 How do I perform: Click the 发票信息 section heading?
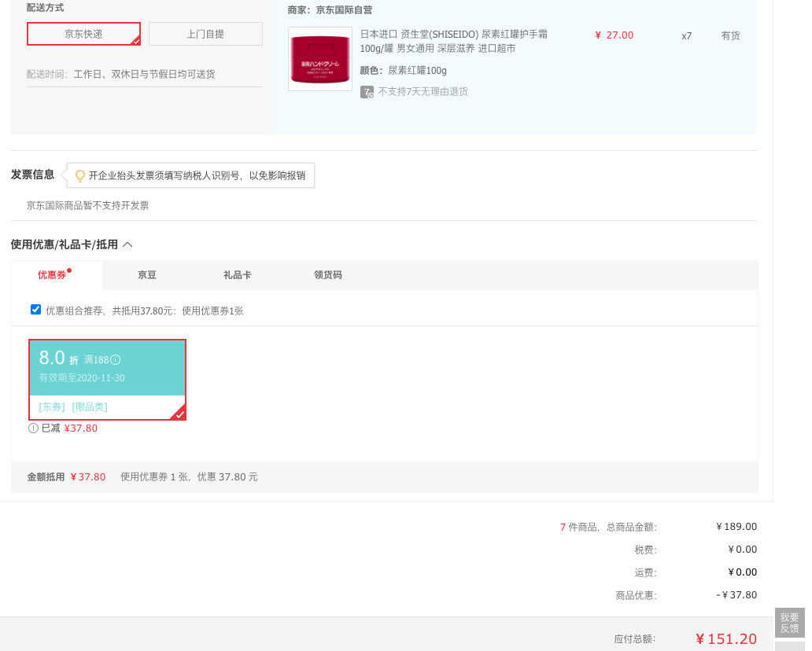(x=32, y=175)
